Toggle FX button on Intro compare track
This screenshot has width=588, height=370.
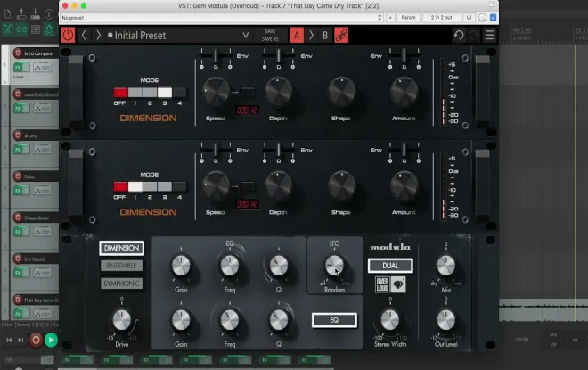pos(21,67)
